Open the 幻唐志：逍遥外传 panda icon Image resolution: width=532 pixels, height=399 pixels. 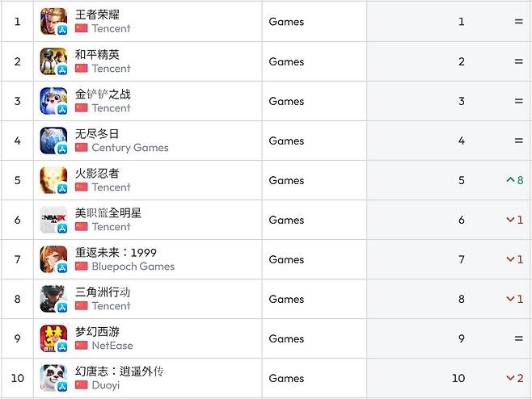pos(53,378)
